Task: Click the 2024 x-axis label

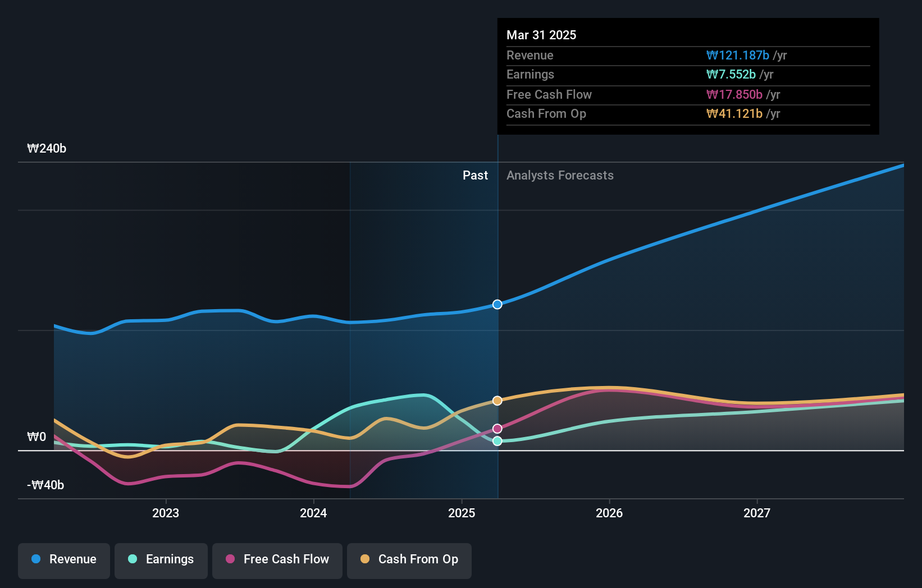Action: pos(313,513)
